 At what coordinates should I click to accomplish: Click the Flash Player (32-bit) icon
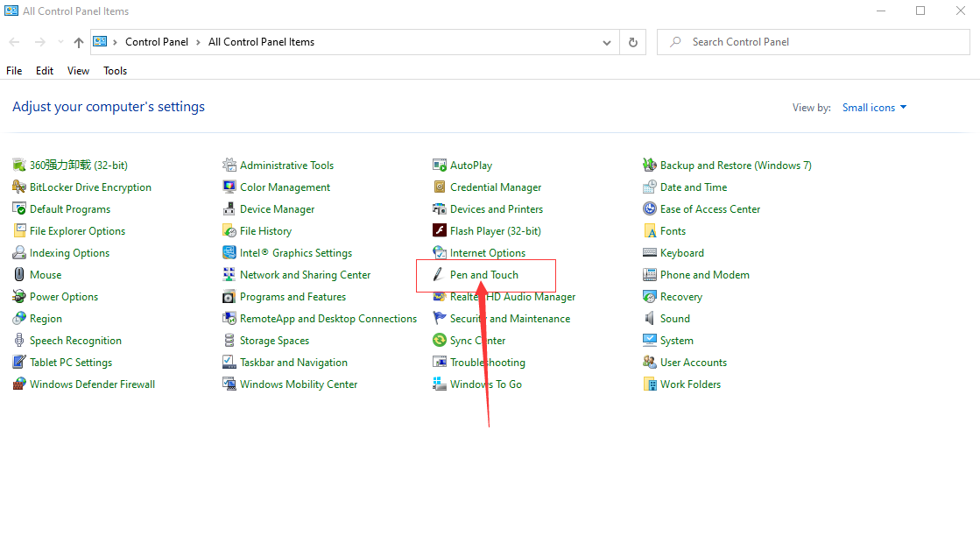point(440,230)
